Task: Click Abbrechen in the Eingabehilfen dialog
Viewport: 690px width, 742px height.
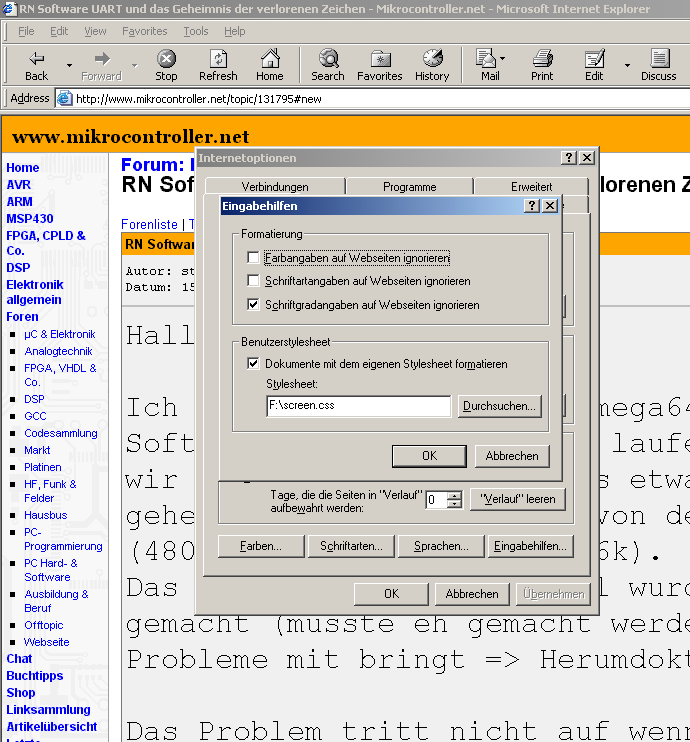Action: 512,456
